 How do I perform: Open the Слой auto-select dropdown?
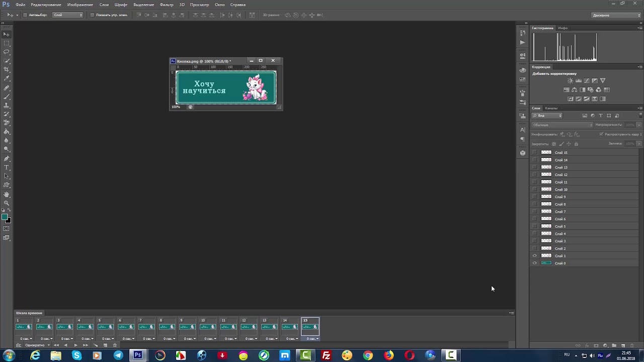(x=68, y=15)
